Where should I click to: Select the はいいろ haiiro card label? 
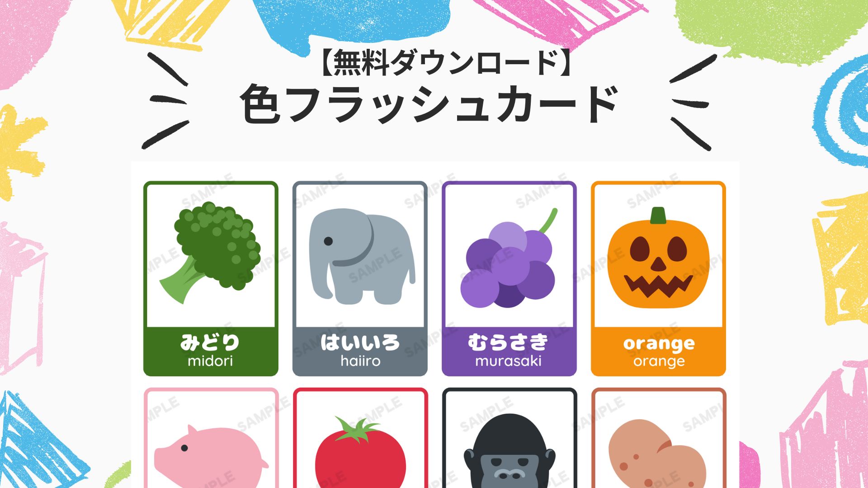coord(360,351)
